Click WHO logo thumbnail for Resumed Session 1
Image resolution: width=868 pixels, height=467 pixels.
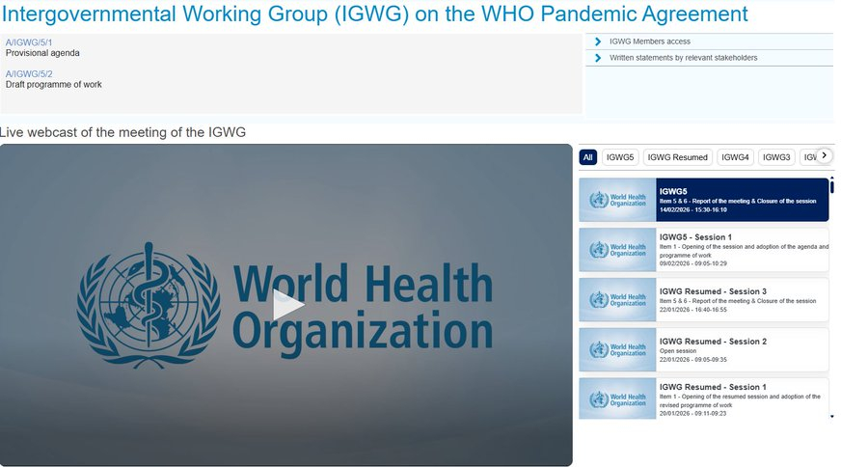coord(617,398)
